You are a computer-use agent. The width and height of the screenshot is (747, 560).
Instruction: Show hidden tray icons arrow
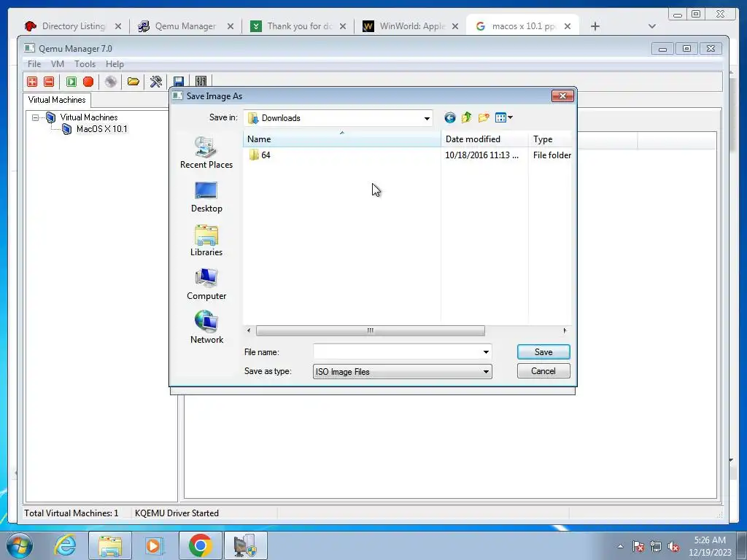click(x=620, y=546)
